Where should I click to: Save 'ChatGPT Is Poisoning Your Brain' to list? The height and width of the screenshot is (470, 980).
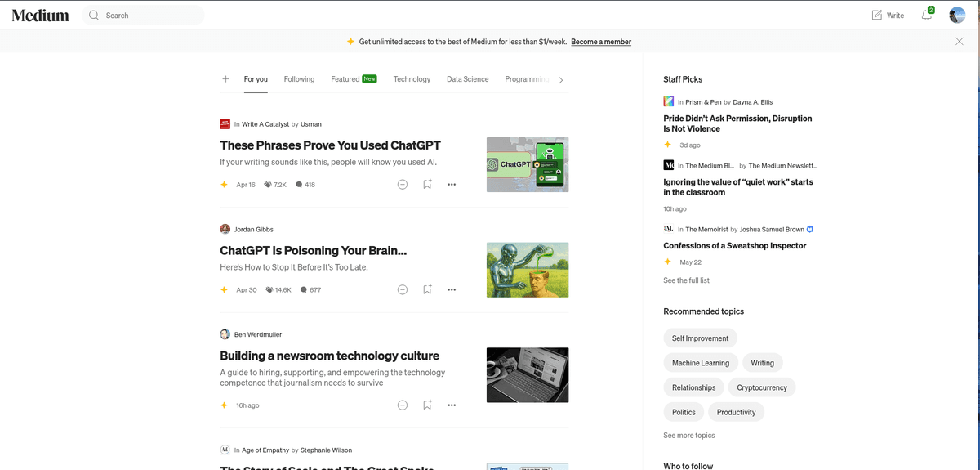pyautogui.click(x=427, y=289)
